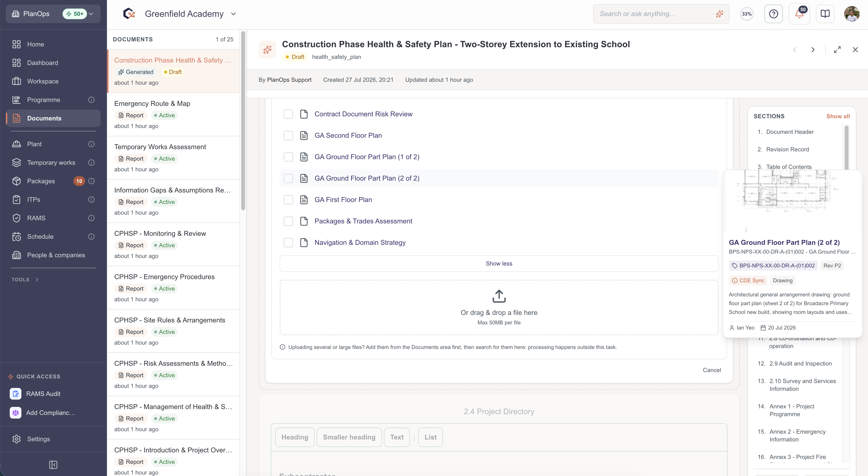Open the help question mark icon
The image size is (868, 476).
774,14
